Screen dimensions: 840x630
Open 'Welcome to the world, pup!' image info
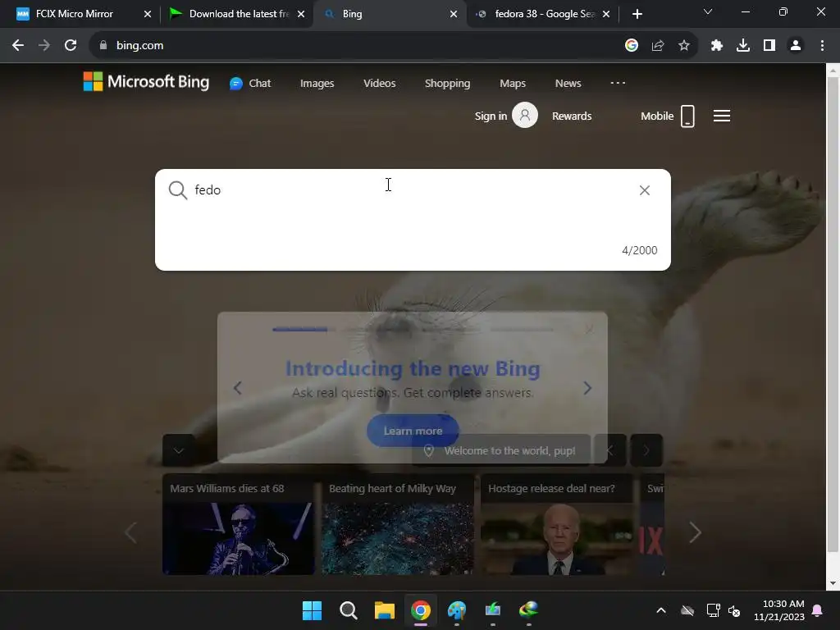pyautogui.click(x=501, y=450)
